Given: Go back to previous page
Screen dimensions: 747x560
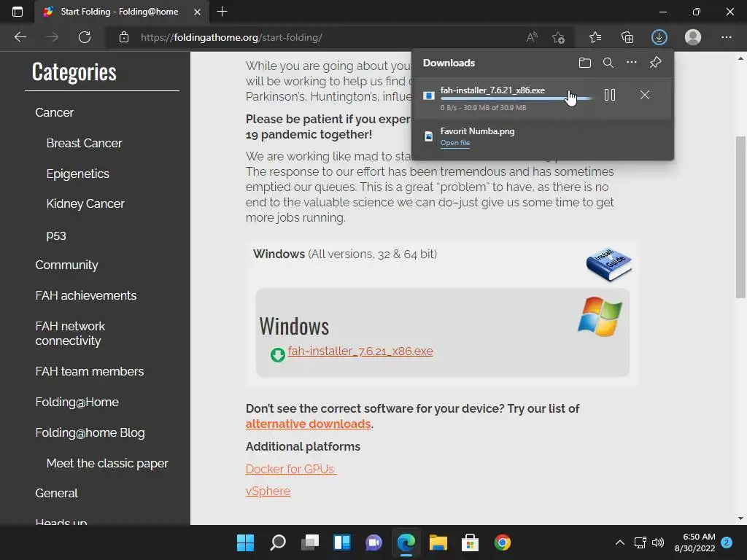Looking at the screenshot, I should coord(20,37).
